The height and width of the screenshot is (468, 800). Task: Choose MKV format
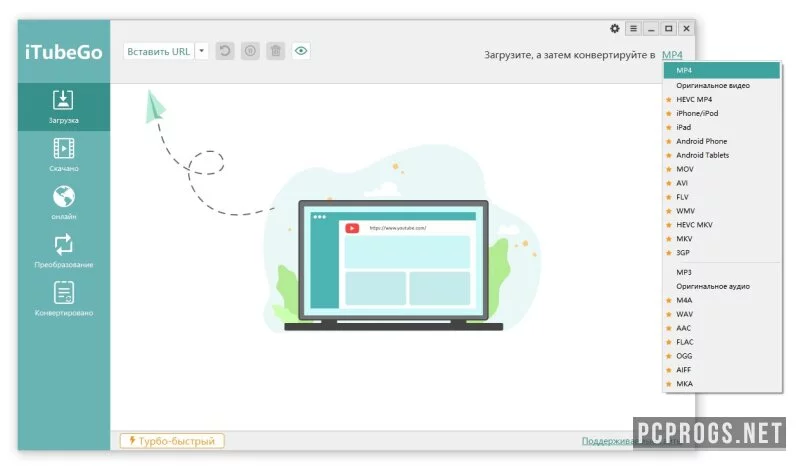pos(721,239)
